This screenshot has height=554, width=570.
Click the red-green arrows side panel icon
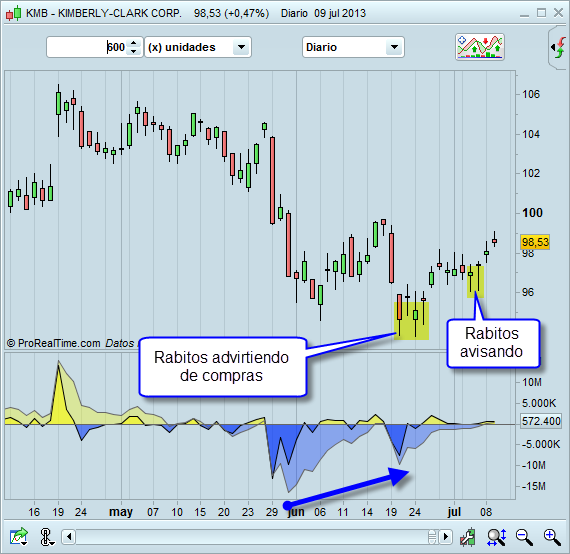click(559, 47)
